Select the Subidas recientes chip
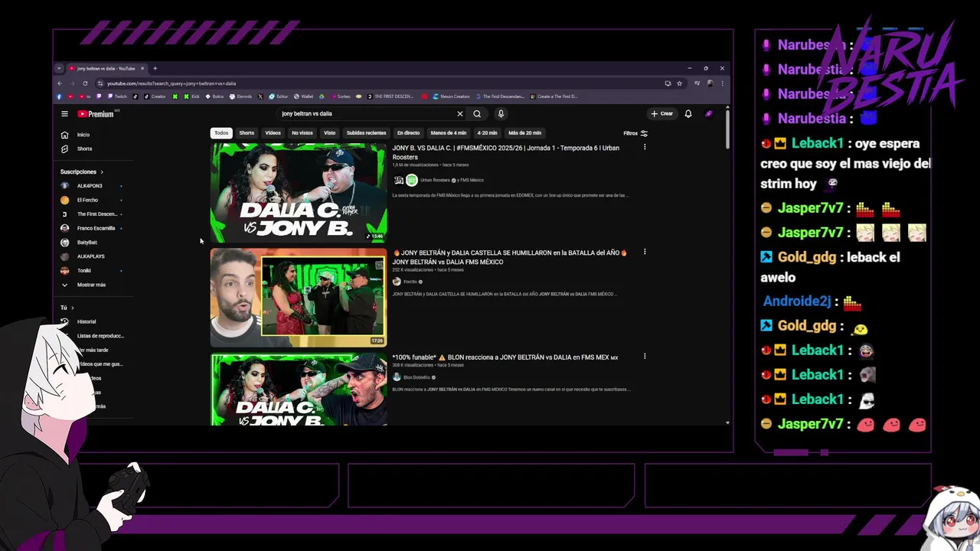Image resolution: width=980 pixels, height=551 pixels. point(366,133)
